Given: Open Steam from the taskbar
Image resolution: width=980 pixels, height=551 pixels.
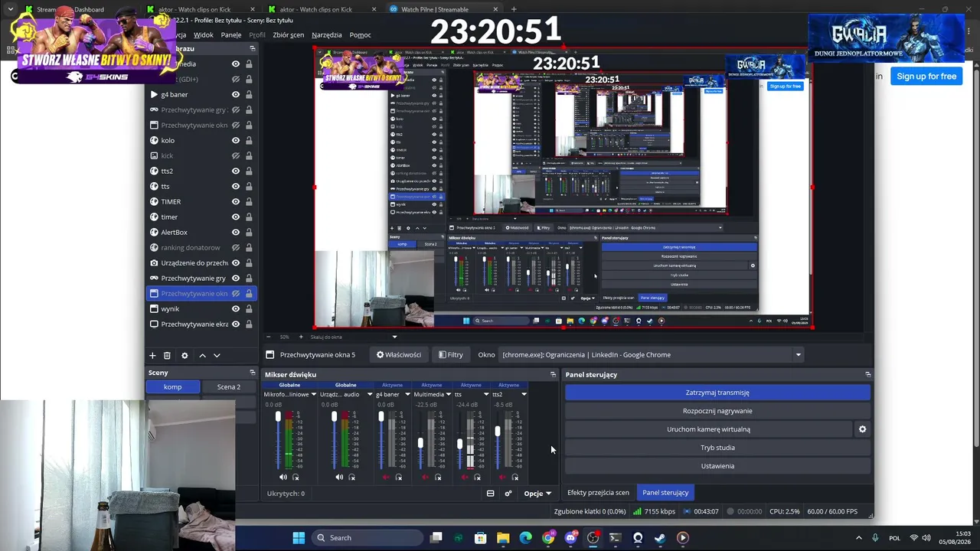Looking at the screenshot, I should (660, 538).
